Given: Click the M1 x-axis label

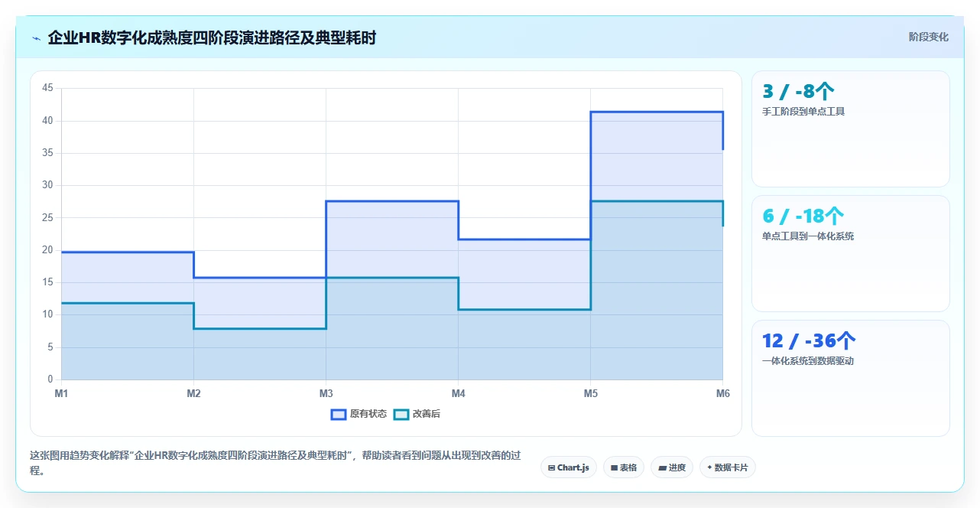Looking at the screenshot, I should pos(61,393).
